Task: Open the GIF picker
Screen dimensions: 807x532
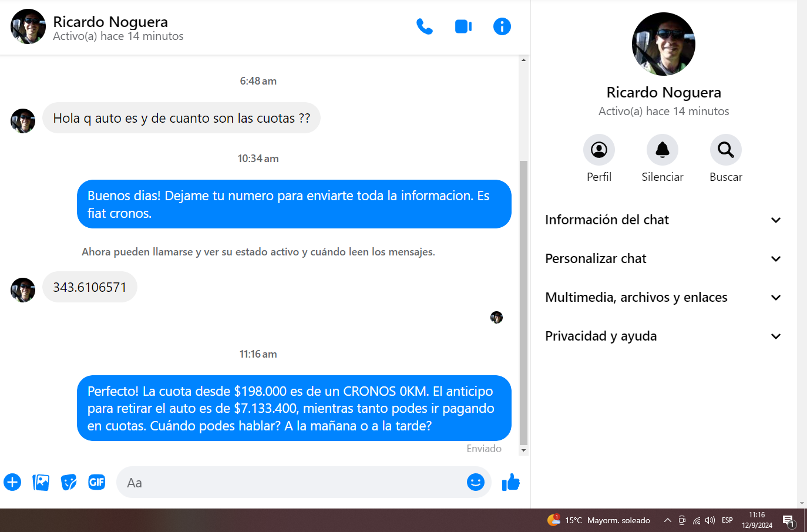Action: [x=97, y=482]
